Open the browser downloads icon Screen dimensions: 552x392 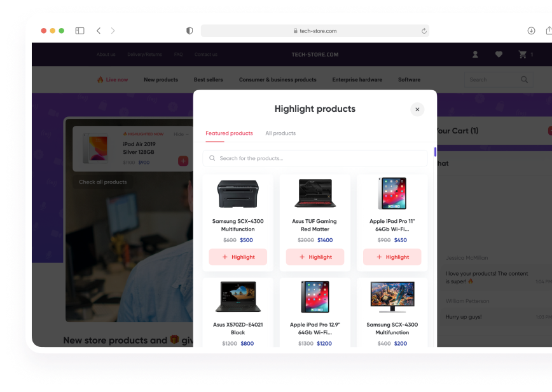531,31
